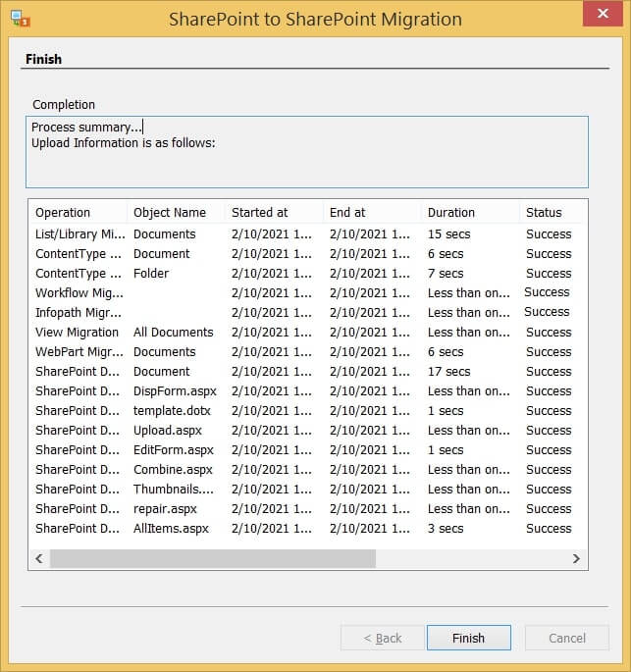631x672 pixels.
Task: Click the End at cell of AllItems.aspx row
Action: (370, 529)
